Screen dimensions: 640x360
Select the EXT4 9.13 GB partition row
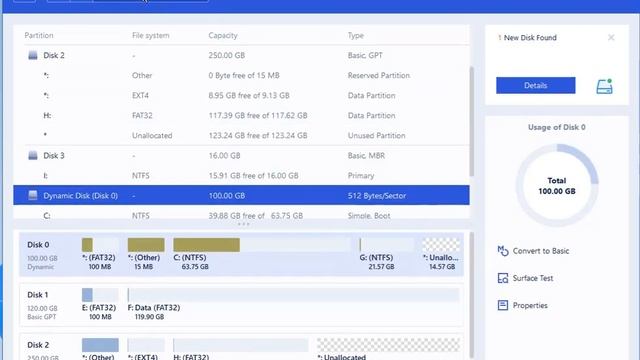coord(241,96)
